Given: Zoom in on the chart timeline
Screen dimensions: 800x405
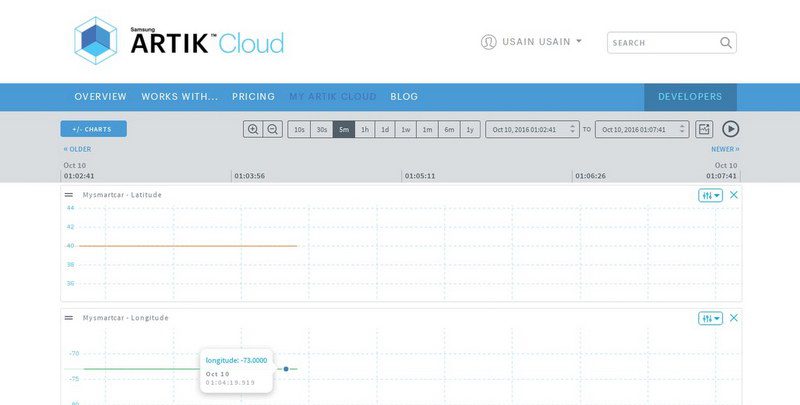Looking at the screenshot, I should 253,130.
